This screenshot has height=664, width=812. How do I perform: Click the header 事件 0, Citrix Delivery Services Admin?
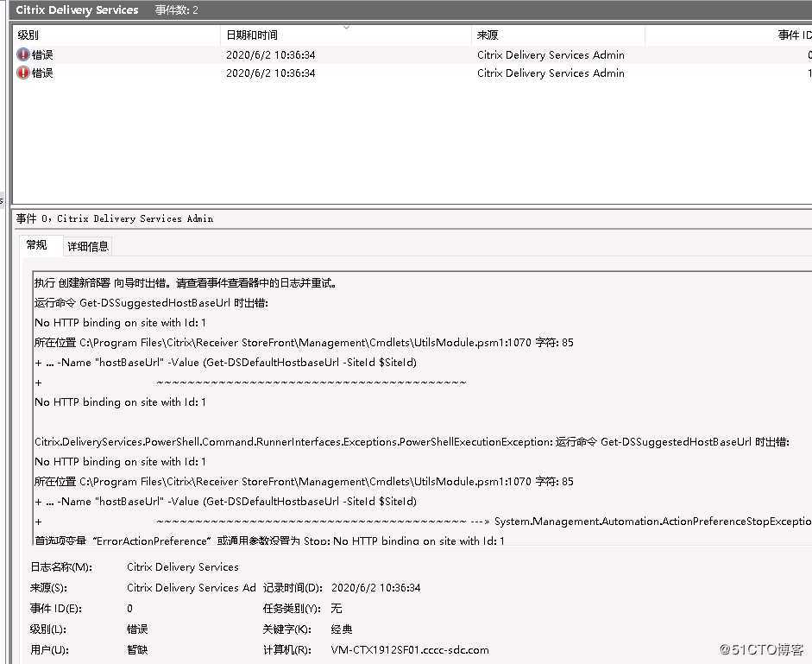pos(115,218)
